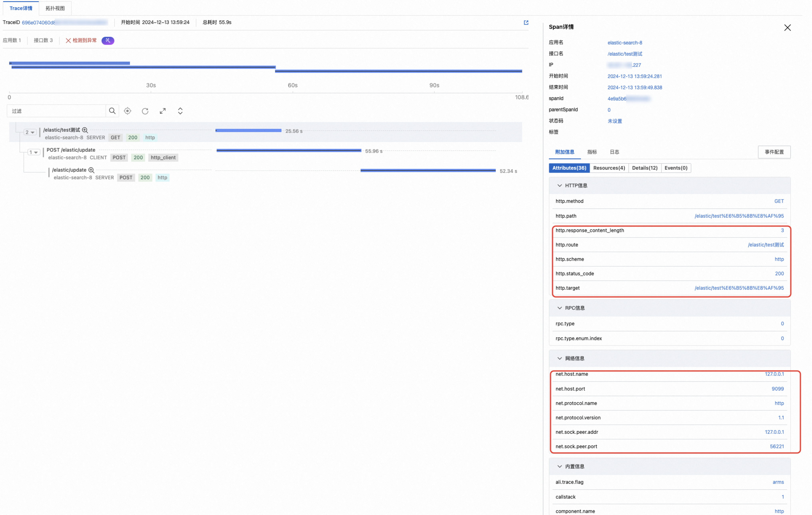Open trace in new window icon
The height and width of the screenshot is (515, 812).
[x=526, y=23]
